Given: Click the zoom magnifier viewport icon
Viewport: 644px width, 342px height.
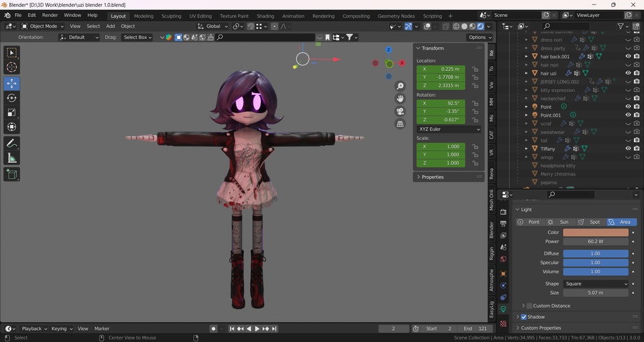Looking at the screenshot, I should point(400,86).
